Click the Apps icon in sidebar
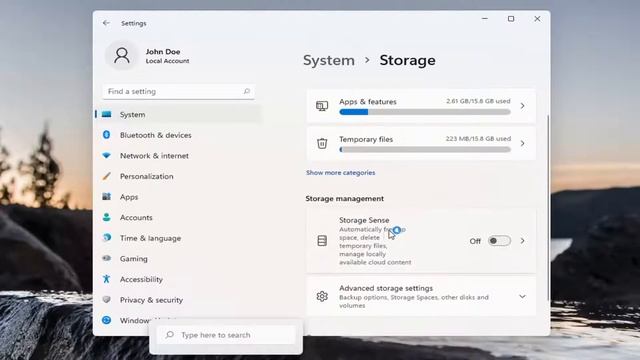This screenshot has width=640, height=360. coord(107,196)
